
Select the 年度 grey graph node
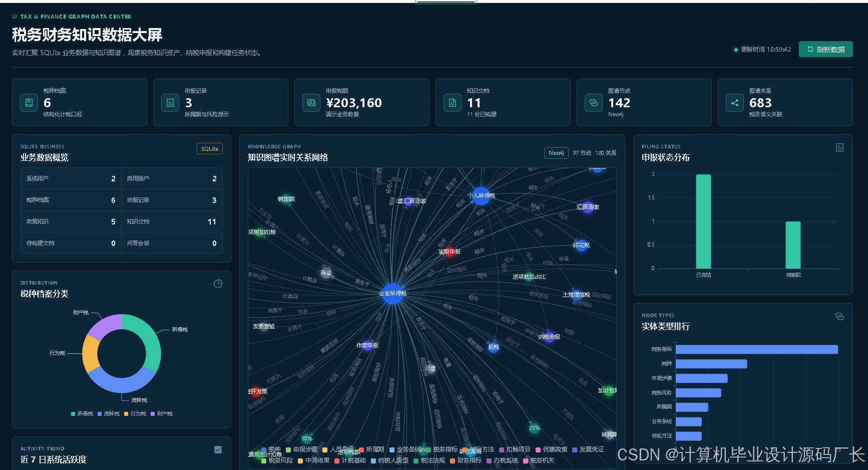click(x=326, y=273)
